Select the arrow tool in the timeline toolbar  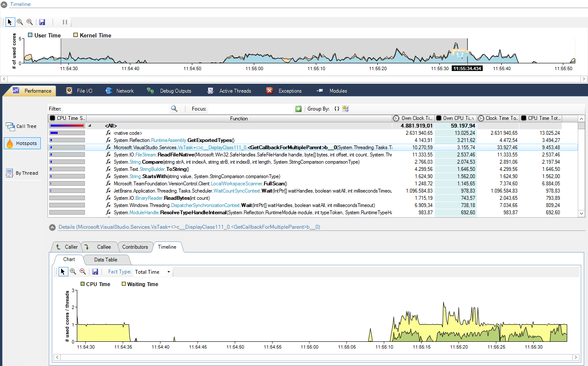[x=10, y=22]
